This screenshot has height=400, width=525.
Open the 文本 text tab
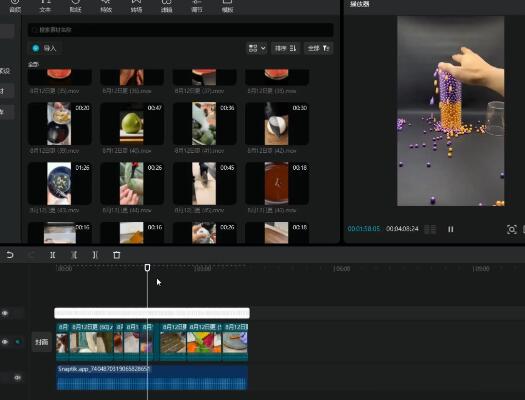45,6
